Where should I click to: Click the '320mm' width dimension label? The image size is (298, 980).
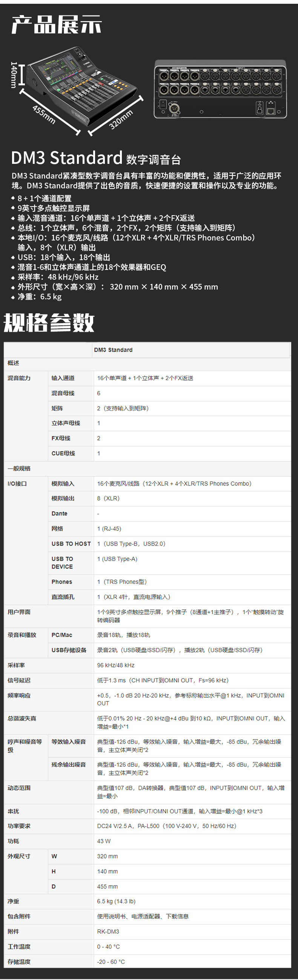tap(121, 119)
